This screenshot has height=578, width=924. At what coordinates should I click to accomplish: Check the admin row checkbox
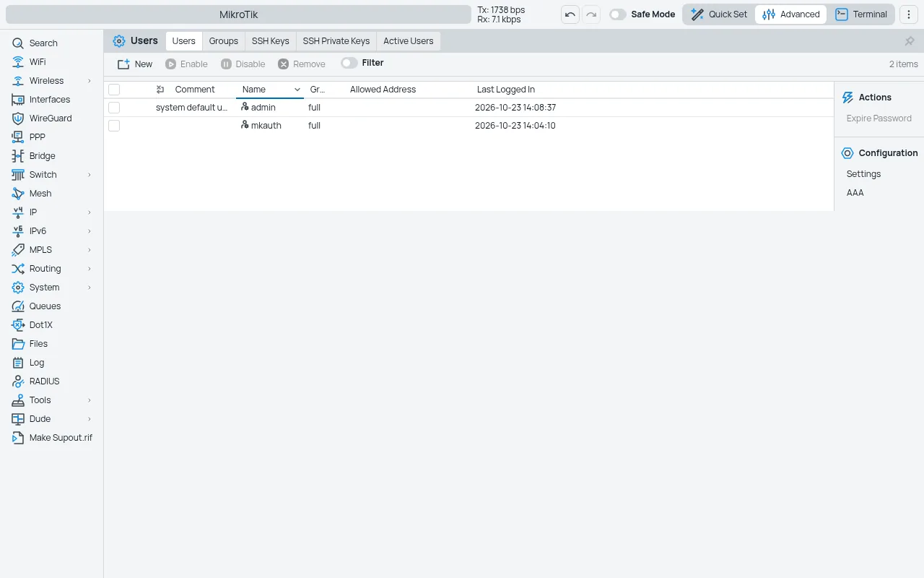(114, 108)
